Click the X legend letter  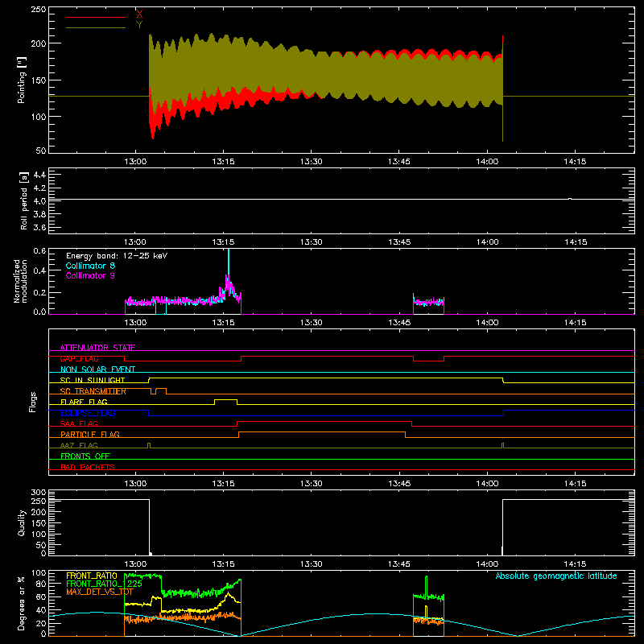139,14
